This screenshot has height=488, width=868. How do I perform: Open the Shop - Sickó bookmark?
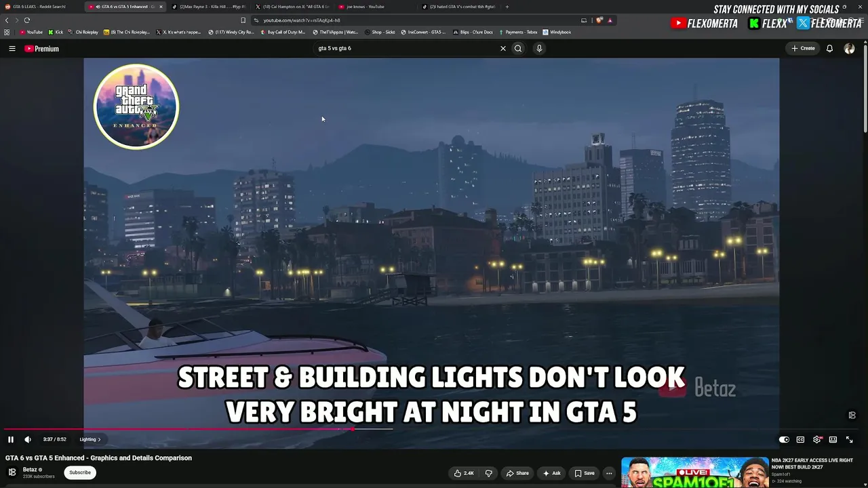[380, 32]
